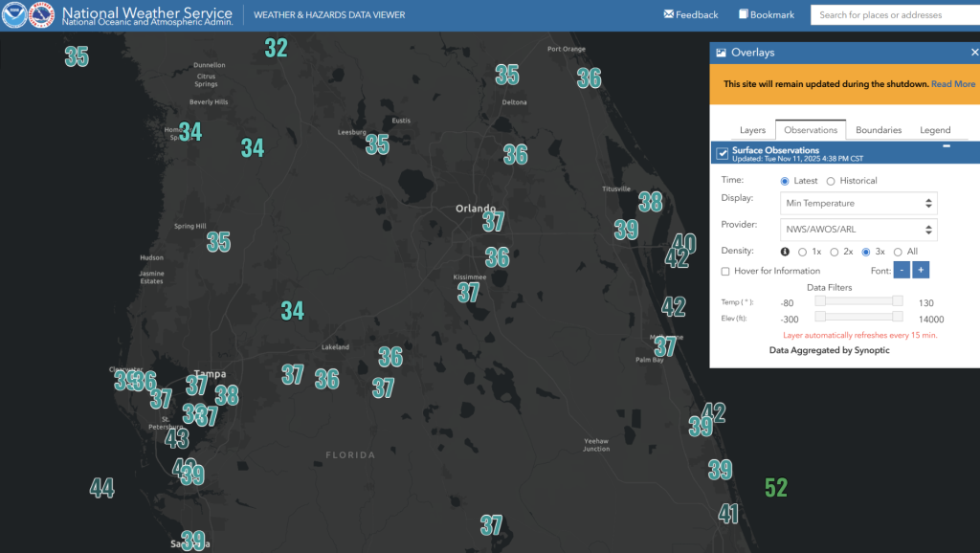
Task: Switch to the Layers tab
Action: point(752,130)
